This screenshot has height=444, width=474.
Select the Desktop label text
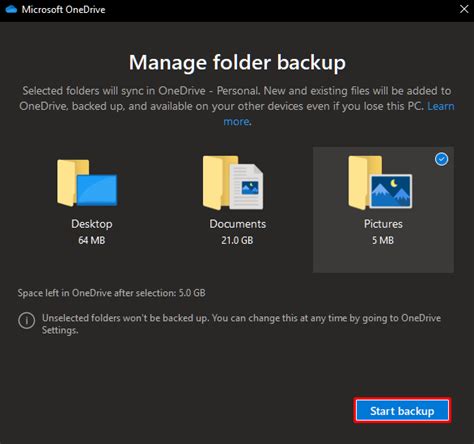click(92, 224)
